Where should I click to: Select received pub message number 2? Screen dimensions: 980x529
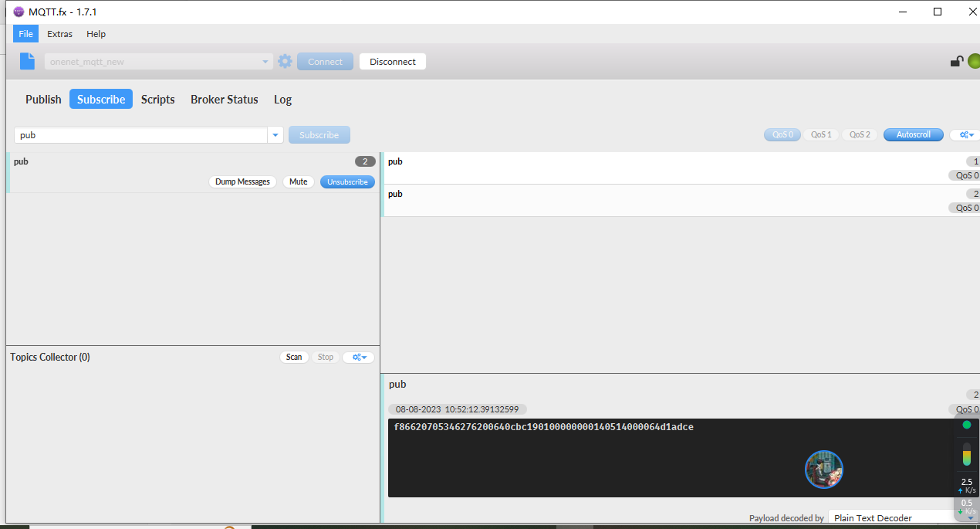681,201
